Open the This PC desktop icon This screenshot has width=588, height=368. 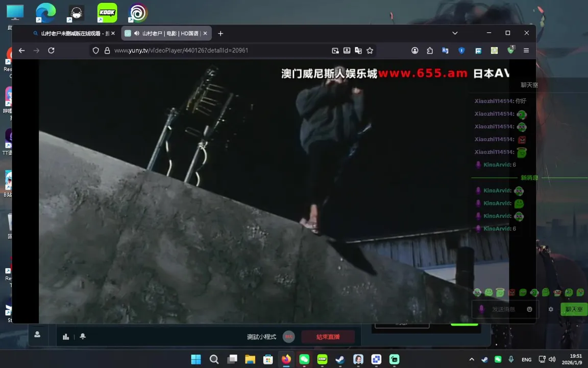click(15, 13)
